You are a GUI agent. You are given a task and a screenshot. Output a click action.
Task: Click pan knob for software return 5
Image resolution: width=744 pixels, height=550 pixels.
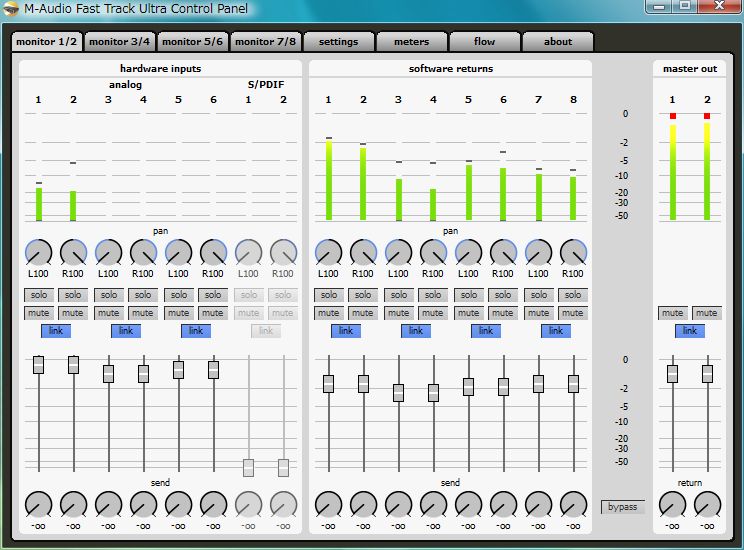(x=468, y=252)
